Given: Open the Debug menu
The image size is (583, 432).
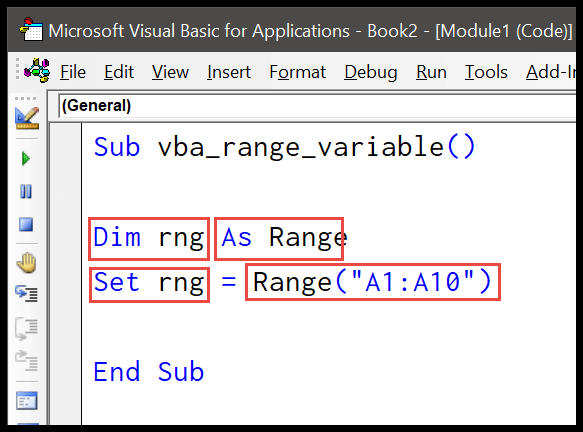Looking at the screenshot, I should pos(371,72).
